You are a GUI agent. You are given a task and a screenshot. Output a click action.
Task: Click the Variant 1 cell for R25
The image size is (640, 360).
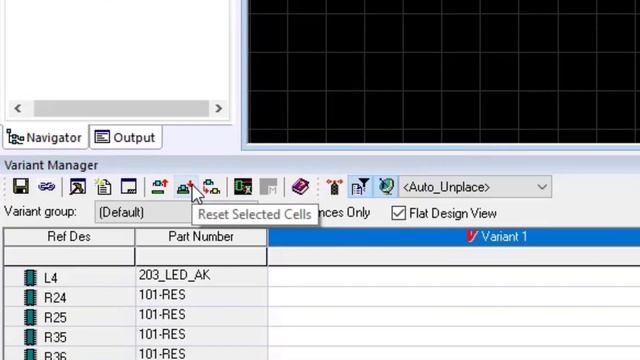point(454,316)
